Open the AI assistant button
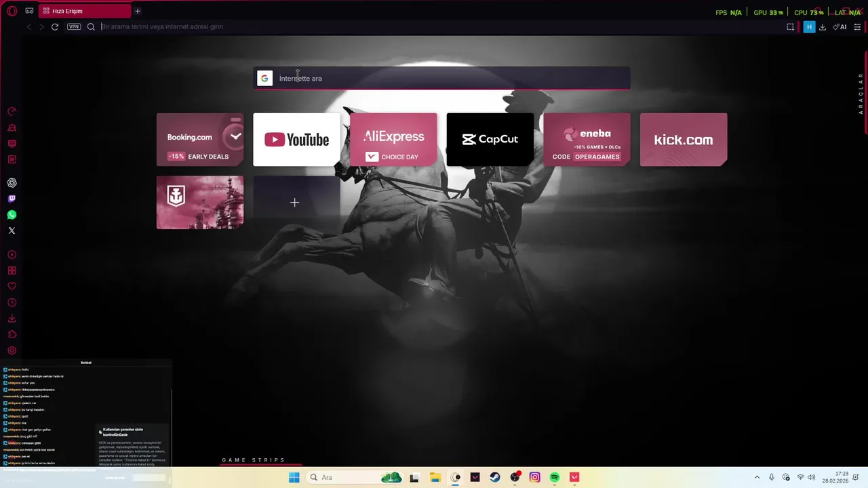This screenshot has height=488, width=868. [840, 27]
